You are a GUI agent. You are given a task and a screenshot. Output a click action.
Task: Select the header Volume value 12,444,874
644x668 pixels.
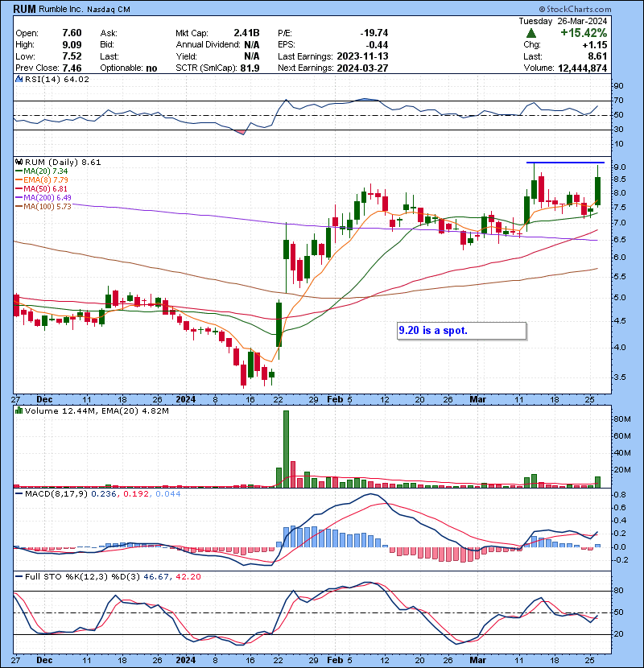[582, 68]
